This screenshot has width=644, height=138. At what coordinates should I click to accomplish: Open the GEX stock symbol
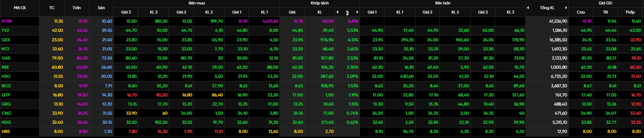6,40
